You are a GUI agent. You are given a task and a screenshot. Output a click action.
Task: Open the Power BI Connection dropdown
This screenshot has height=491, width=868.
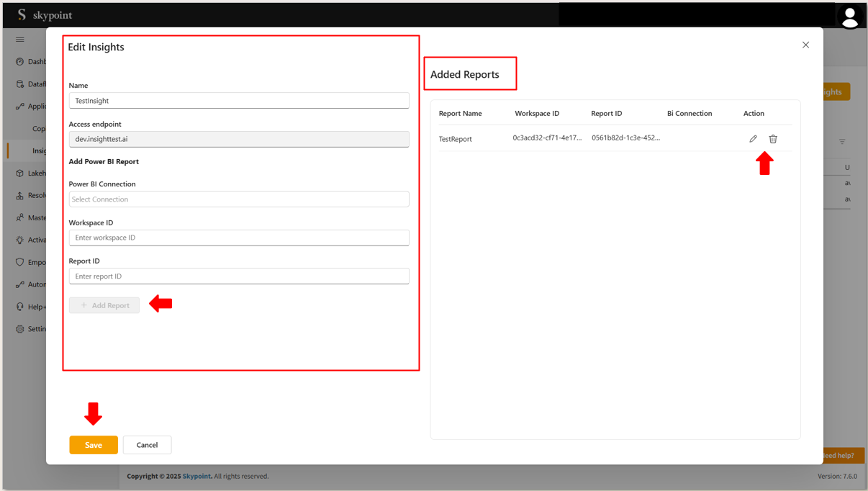coord(239,199)
